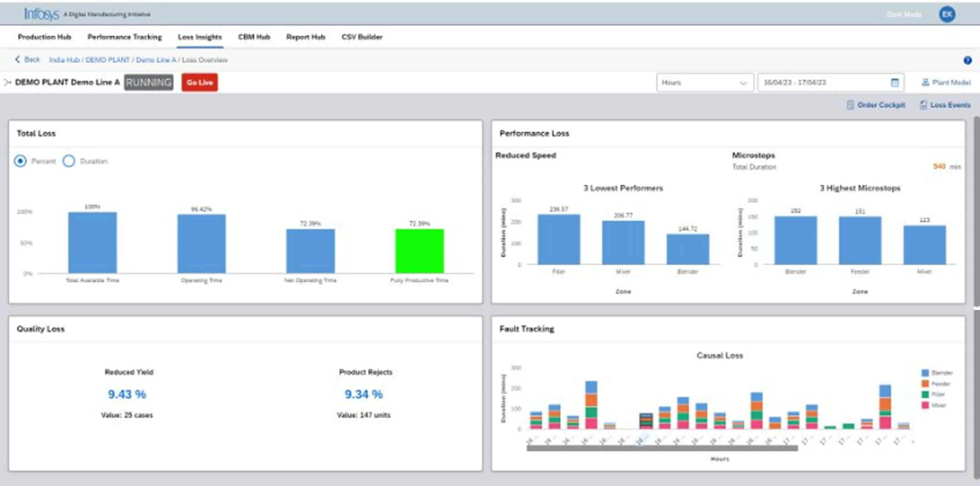Image resolution: width=980 pixels, height=486 pixels.
Task: Expand the line panel chevron beside DEMO PLANT
Action: (x=7, y=82)
